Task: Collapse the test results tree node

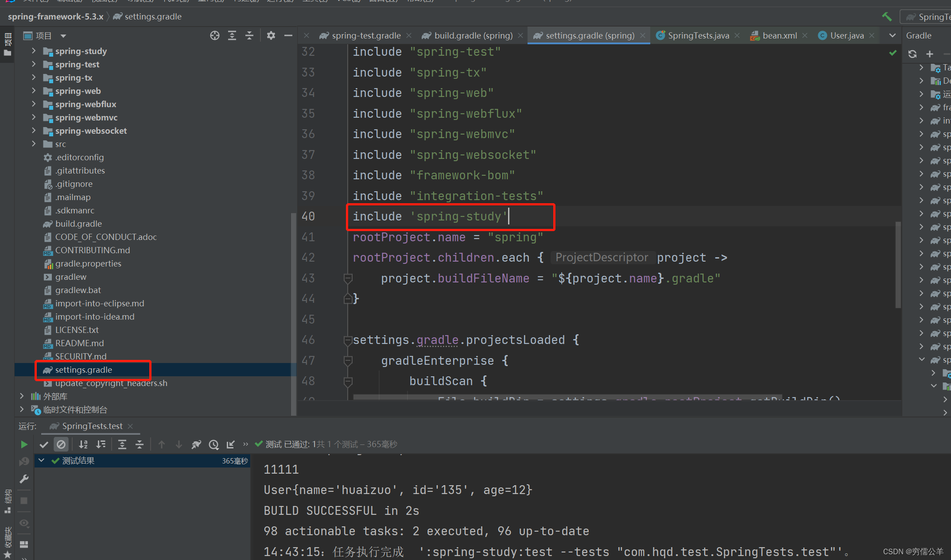Action: [41, 460]
